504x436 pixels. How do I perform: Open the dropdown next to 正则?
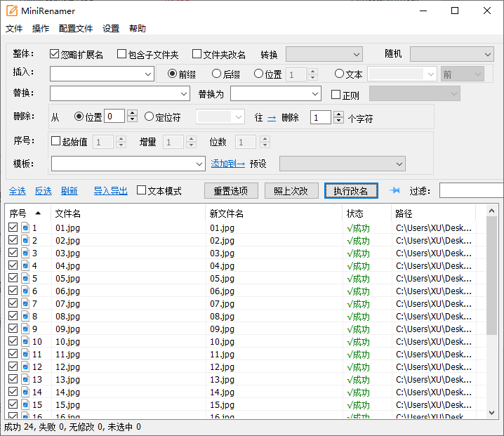click(415, 93)
